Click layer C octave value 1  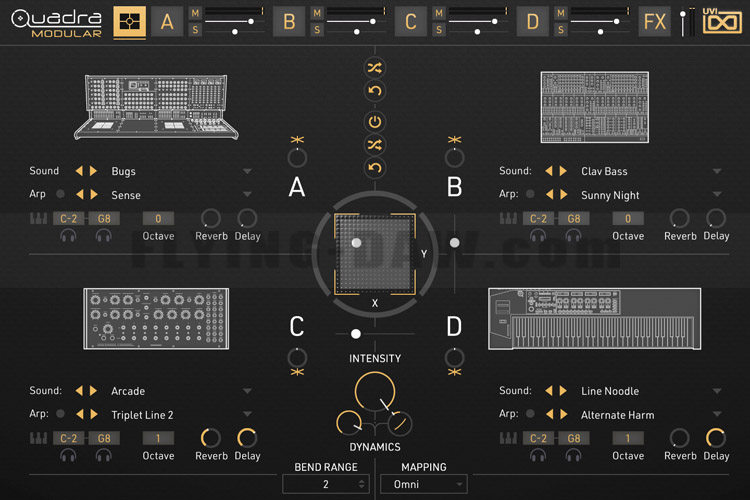point(158,438)
